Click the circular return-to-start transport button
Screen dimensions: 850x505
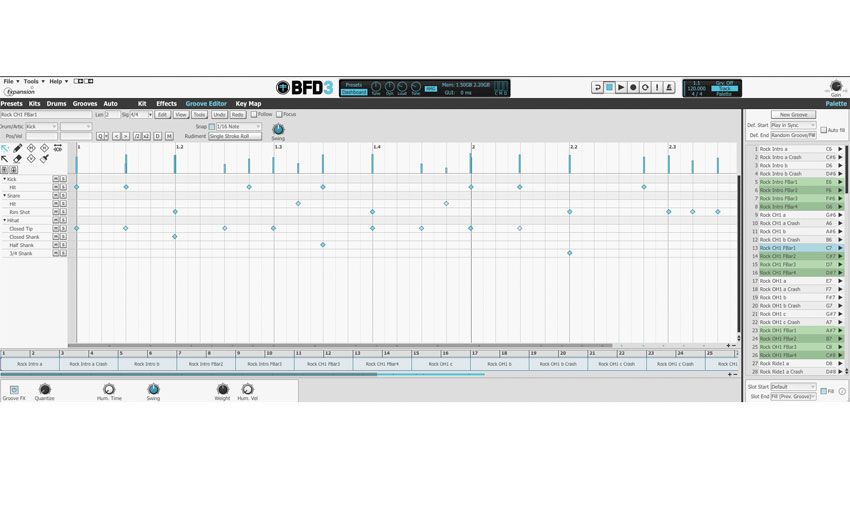[x=645, y=87]
